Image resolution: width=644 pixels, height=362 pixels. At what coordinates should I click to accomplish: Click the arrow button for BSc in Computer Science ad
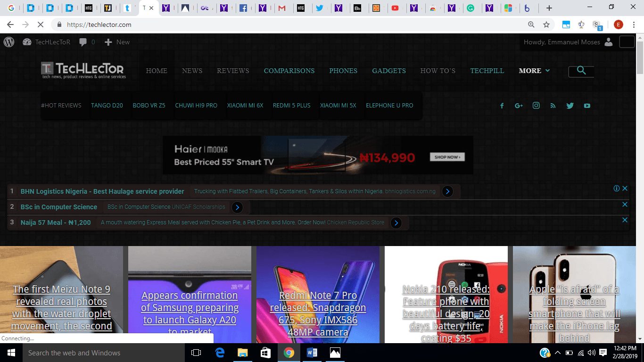coord(238,207)
